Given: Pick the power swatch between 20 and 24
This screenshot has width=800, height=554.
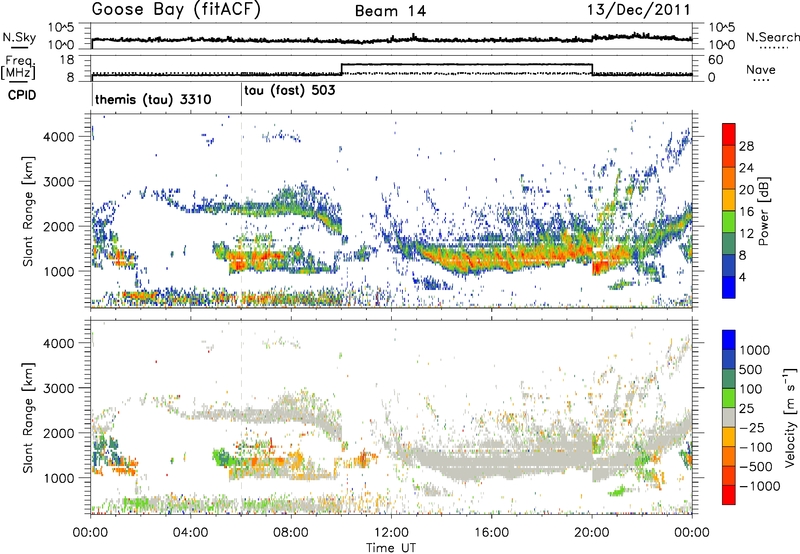Looking at the screenshot, I should tap(729, 178).
